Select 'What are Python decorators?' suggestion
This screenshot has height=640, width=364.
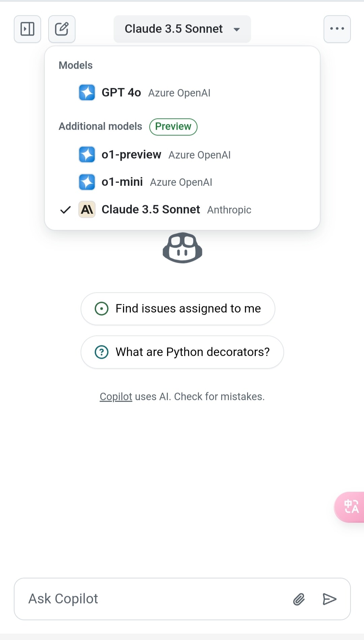[x=182, y=352]
